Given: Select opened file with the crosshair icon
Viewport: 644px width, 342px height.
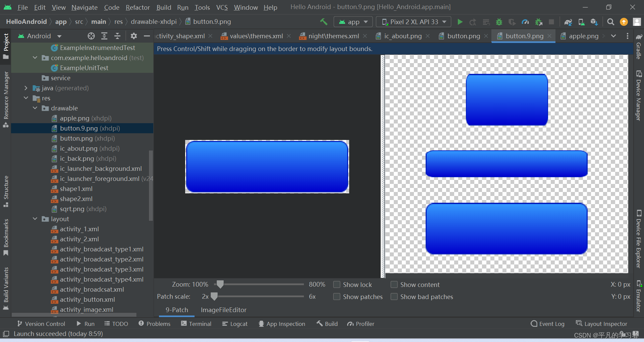Looking at the screenshot, I should pos(91,36).
